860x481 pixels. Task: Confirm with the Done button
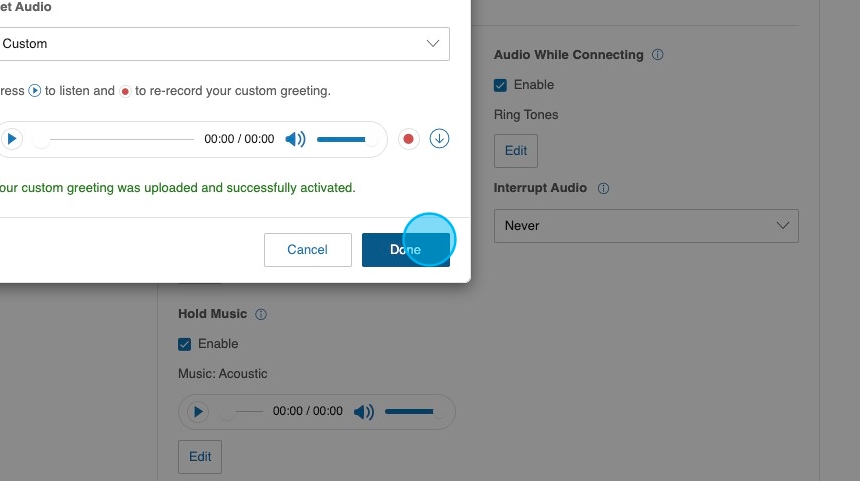pos(405,250)
